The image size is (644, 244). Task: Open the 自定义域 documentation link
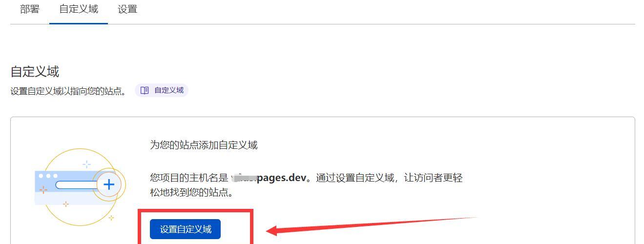[162, 90]
